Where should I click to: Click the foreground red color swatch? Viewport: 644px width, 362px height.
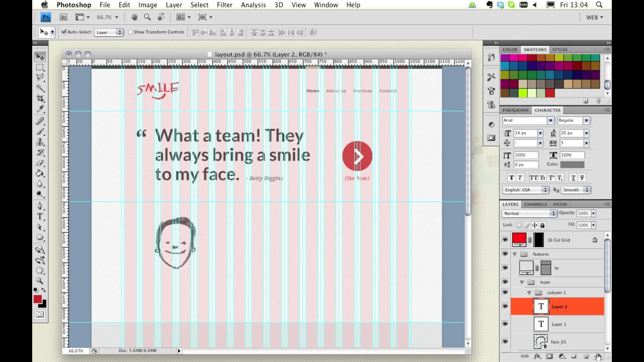pos(38,300)
